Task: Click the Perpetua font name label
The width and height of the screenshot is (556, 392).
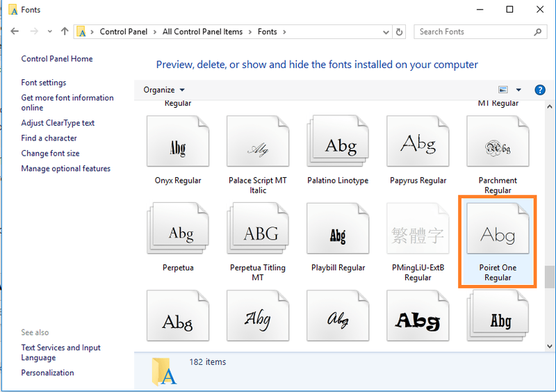Action: pyautogui.click(x=178, y=268)
